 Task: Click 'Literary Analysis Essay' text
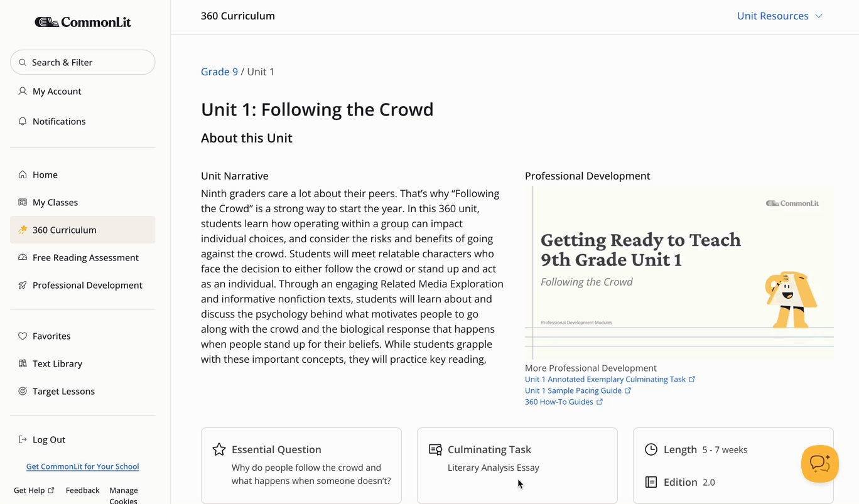point(494,468)
